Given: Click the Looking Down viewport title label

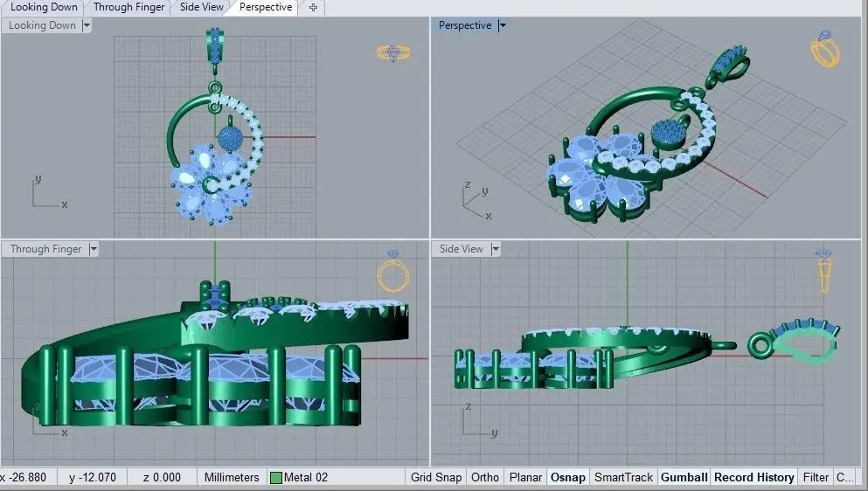Looking at the screenshot, I should [x=42, y=25].
